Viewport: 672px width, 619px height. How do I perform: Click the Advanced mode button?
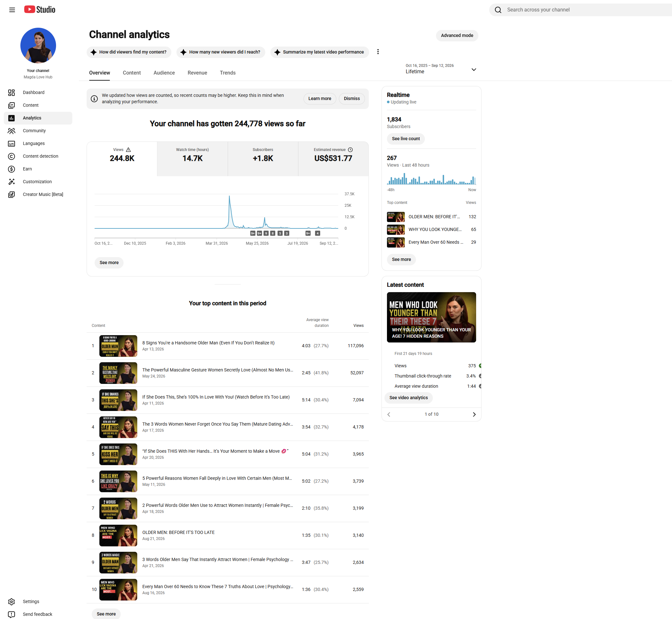point(457,35)
